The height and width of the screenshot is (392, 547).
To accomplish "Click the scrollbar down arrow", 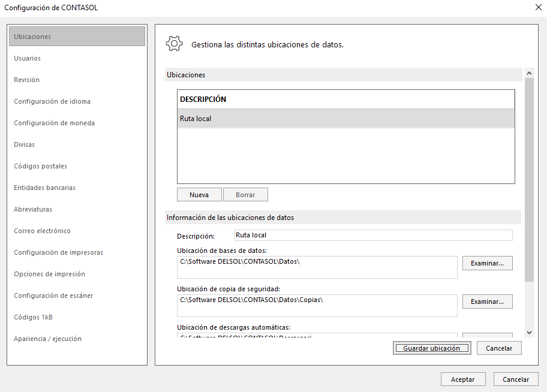I will tap(529, 333).
